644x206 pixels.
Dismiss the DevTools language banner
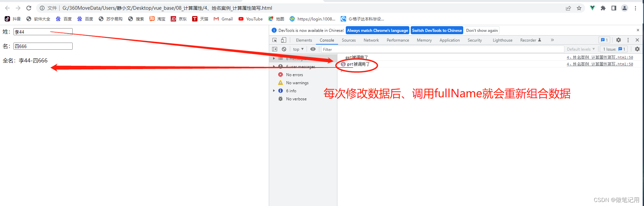coord(638,30)
